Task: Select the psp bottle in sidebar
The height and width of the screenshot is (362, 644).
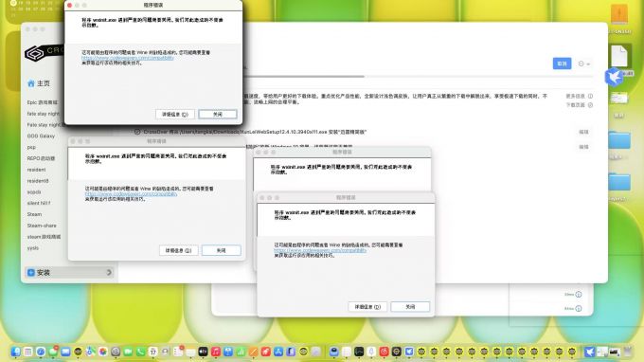Action: pos(31,147)
